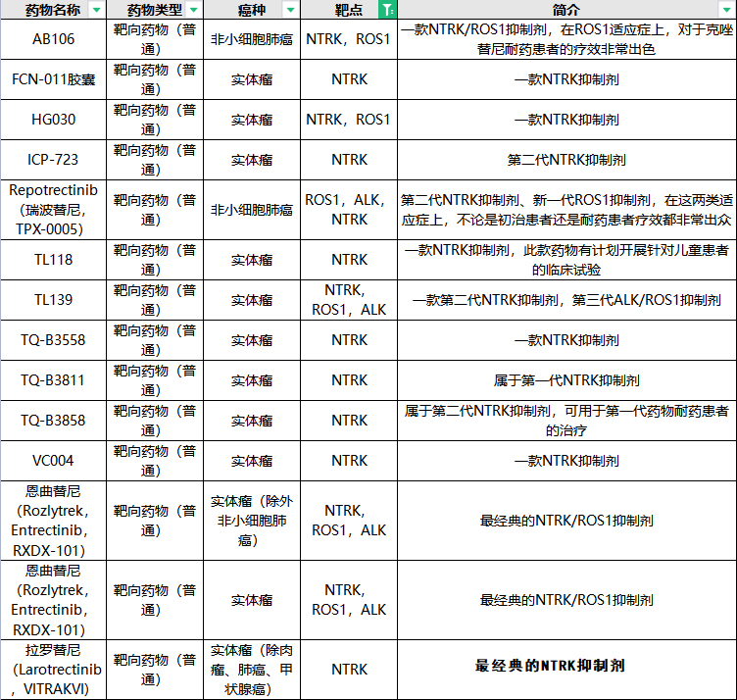Select the VC004 cell

pyautogui.click(x=53, y=461)
